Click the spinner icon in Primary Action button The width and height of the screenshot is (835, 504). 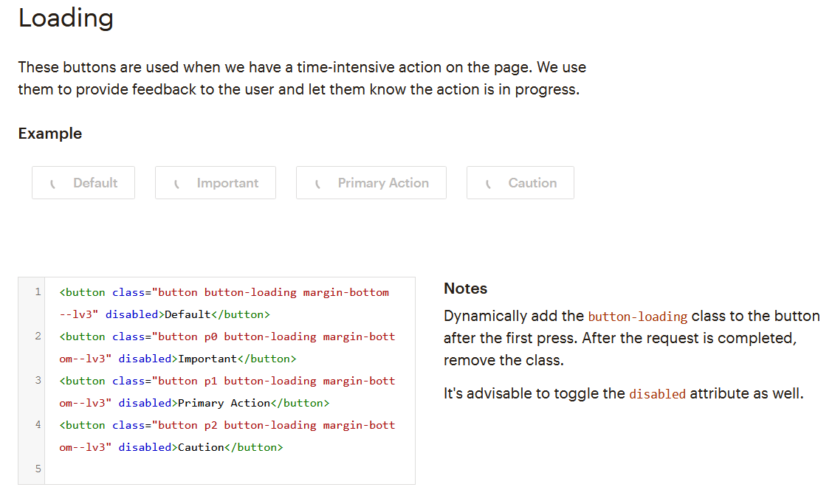317,182
